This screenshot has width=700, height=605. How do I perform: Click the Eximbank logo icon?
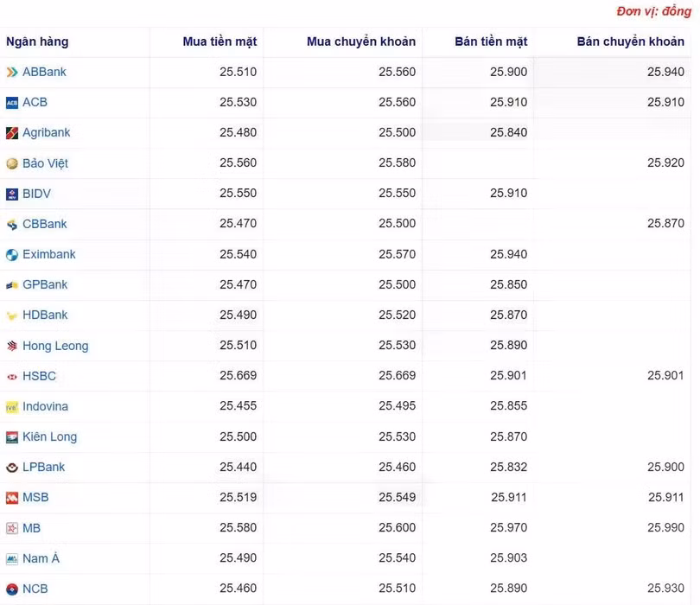[12, 255]
